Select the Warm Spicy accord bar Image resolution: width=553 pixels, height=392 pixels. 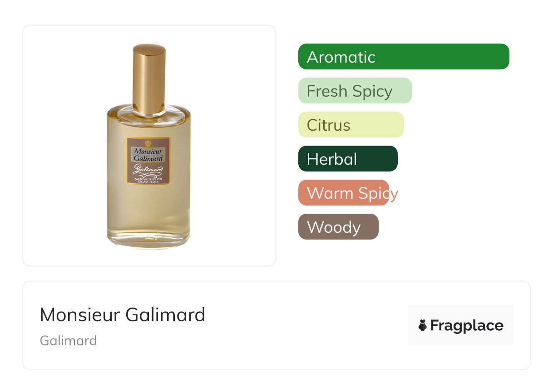coord(344,193)
